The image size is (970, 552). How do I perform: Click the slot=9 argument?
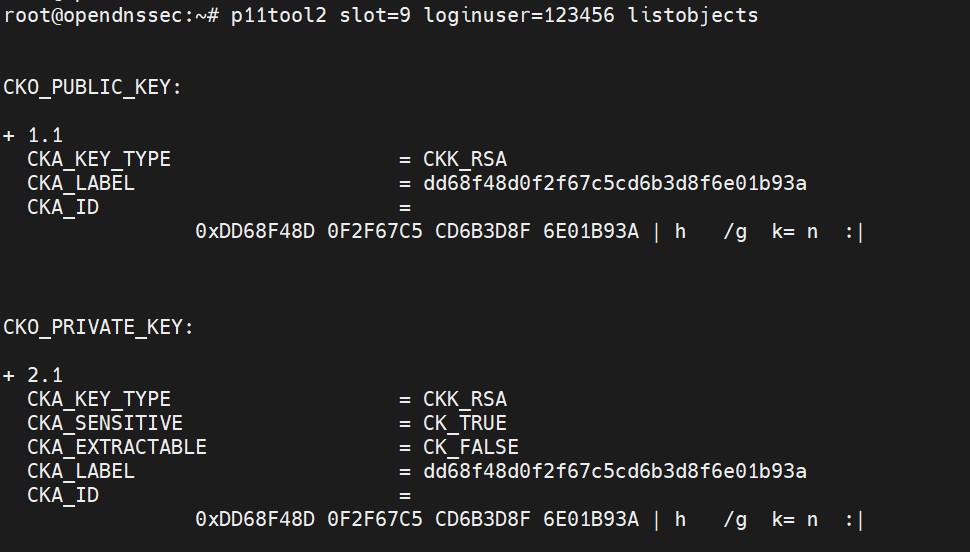pyautogui.click(x=375, y=15)
